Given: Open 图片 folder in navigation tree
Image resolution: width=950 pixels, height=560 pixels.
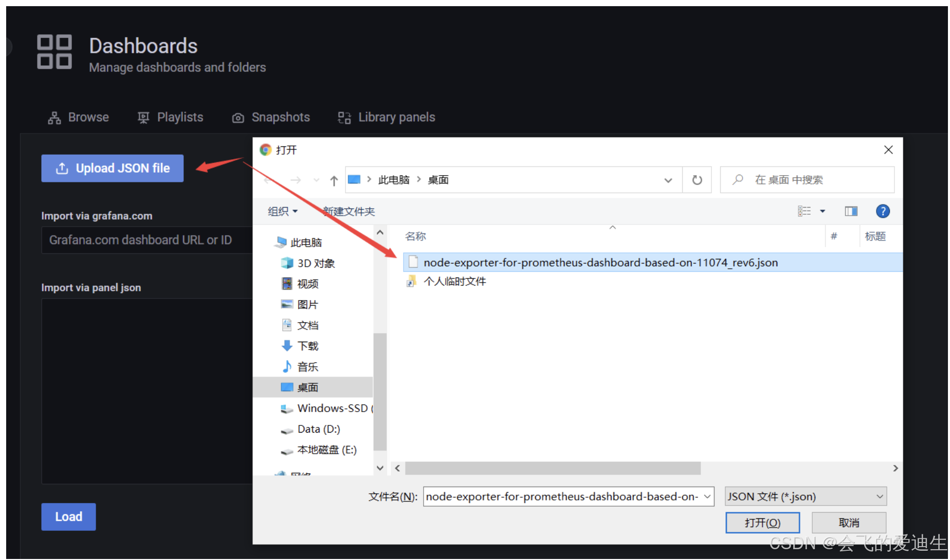Looking at the screenshot, I should pos(300,305).
